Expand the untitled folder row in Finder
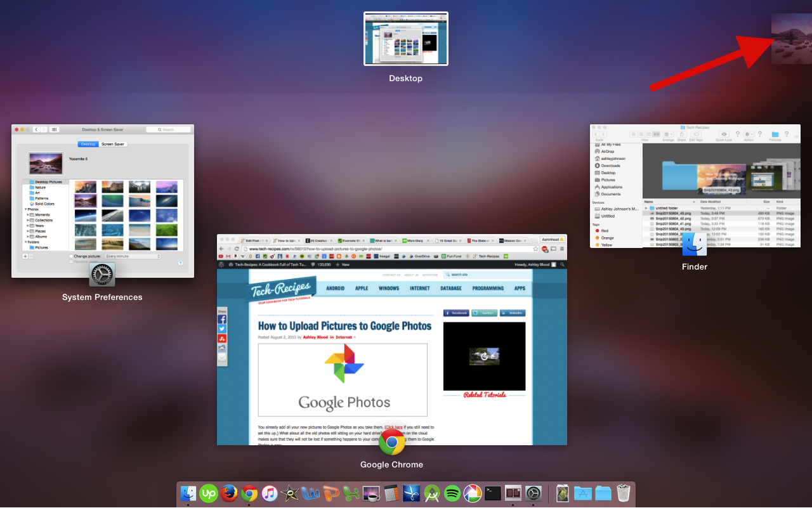The height and width of the screenshot is (508, 812). click(646, 208)
